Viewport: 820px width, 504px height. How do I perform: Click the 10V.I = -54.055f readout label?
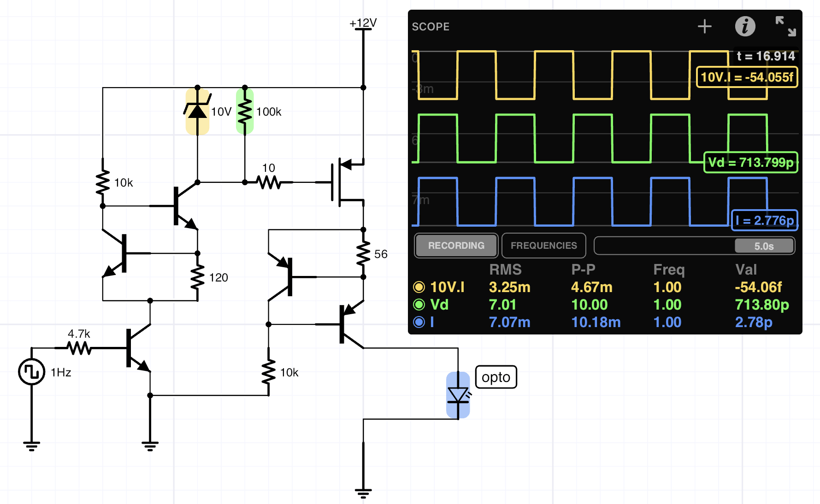coord(747,77)
